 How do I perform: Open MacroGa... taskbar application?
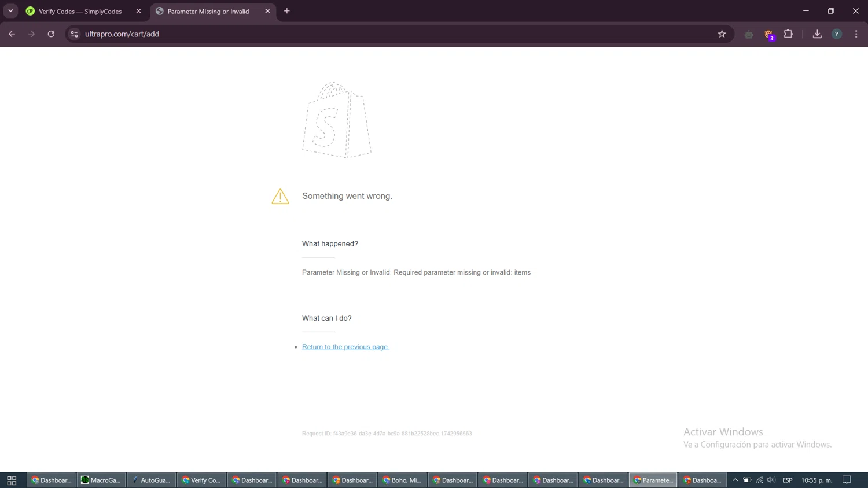[101, 480]
